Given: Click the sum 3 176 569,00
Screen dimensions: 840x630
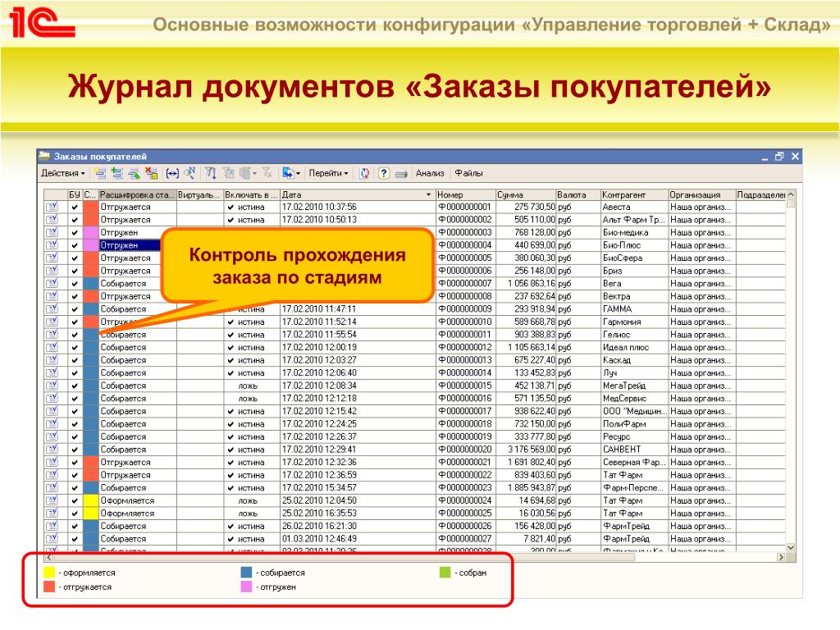Looking at the screenshot, I should click(x=532, y=450).
